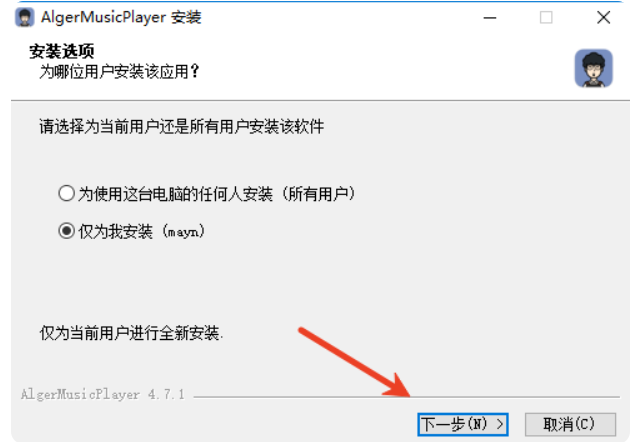This screenshot has height=442, width=638.
Task: Click the red arrow annotation
Action: coord(355,362)
